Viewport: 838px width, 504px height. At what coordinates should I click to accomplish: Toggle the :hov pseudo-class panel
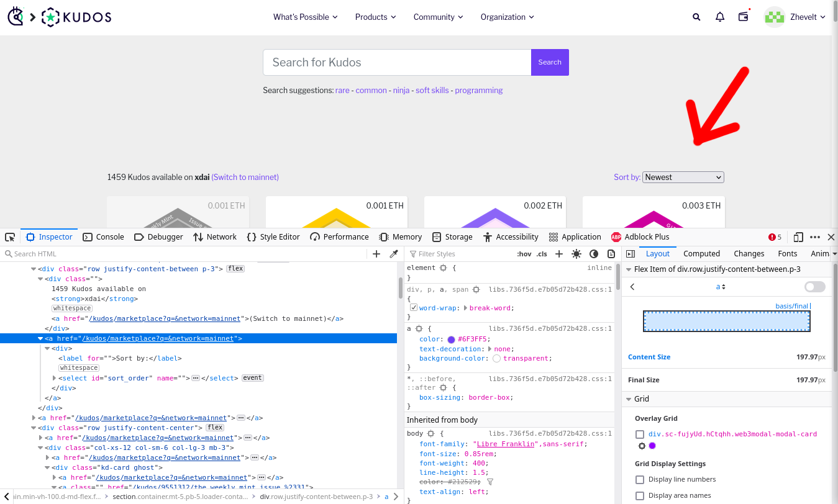tap(524, 254)
